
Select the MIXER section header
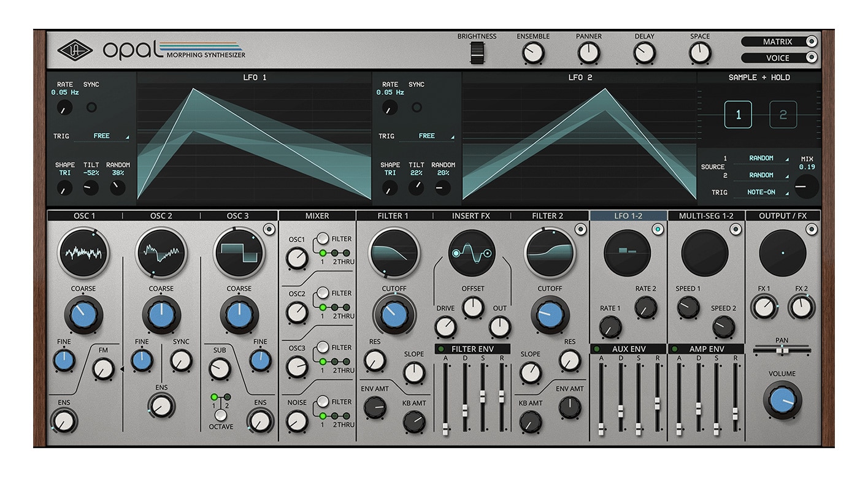pyautogui.click(x=317, y=216)
